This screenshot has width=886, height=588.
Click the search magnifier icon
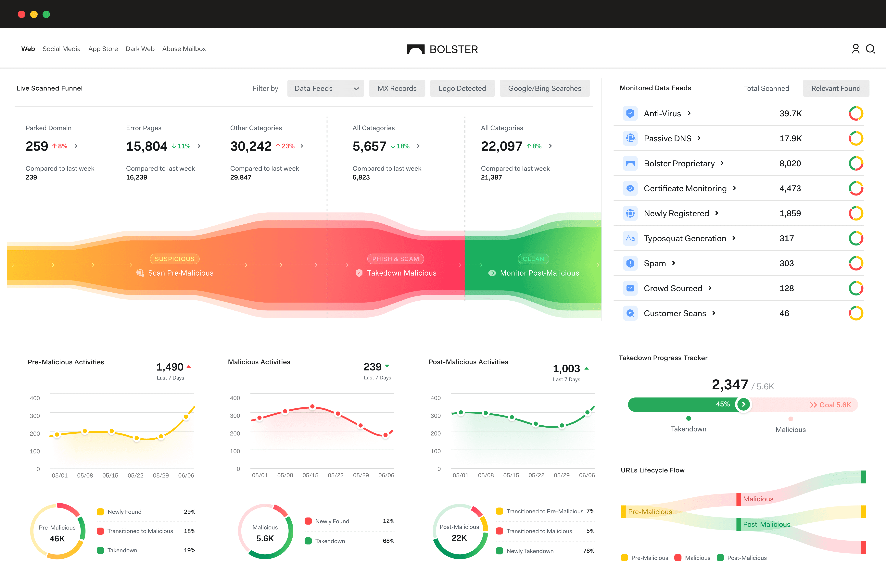pos(870,49)
